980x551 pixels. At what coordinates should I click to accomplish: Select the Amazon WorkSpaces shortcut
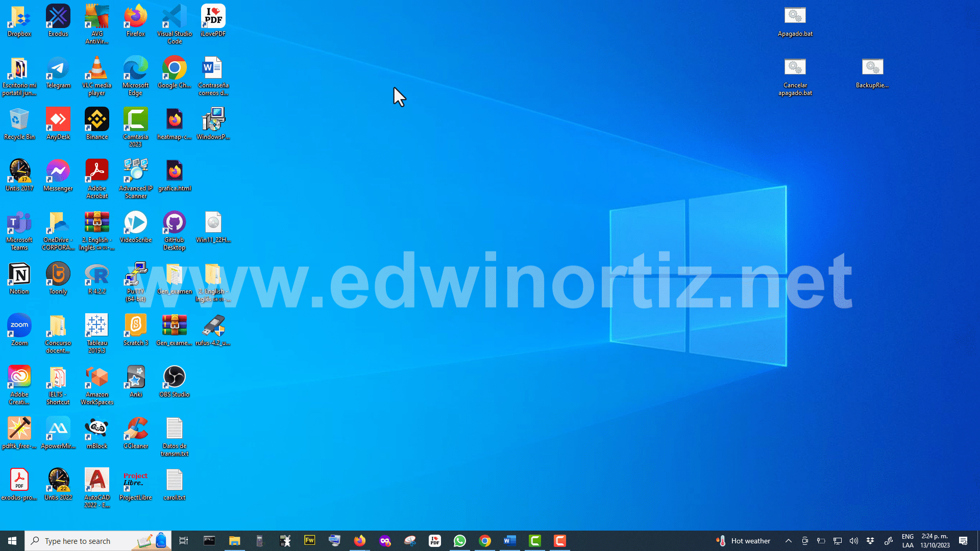pyautogui.click(x=97, y=385)
